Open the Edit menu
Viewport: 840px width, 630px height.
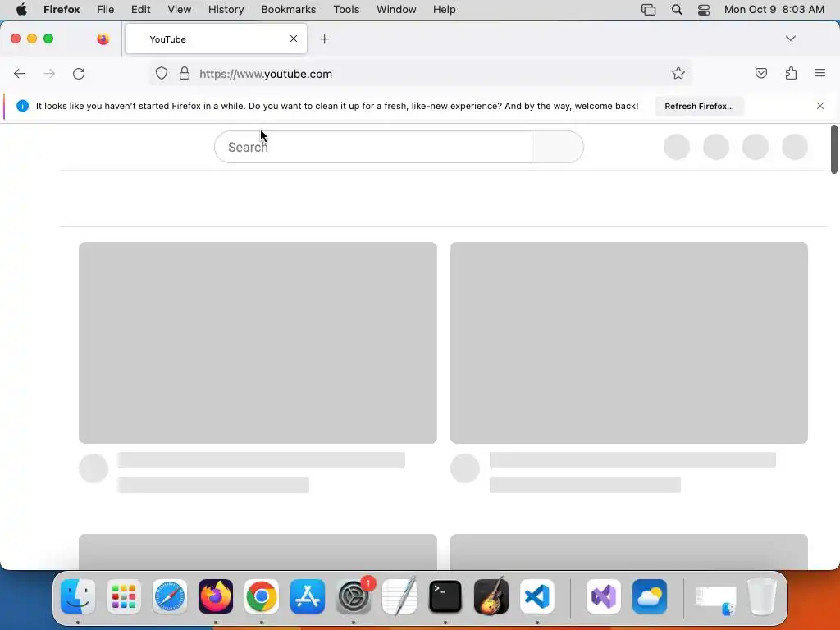click(x=141, y=10)
